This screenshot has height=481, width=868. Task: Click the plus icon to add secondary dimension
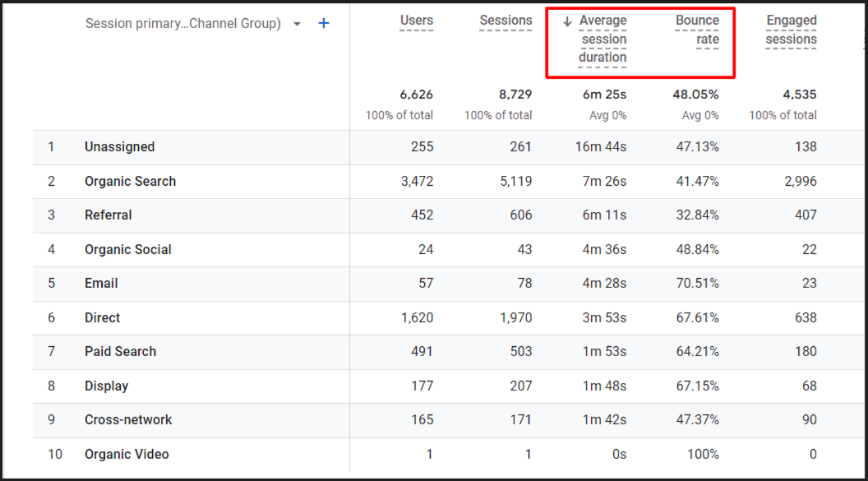tap(323, 23)
